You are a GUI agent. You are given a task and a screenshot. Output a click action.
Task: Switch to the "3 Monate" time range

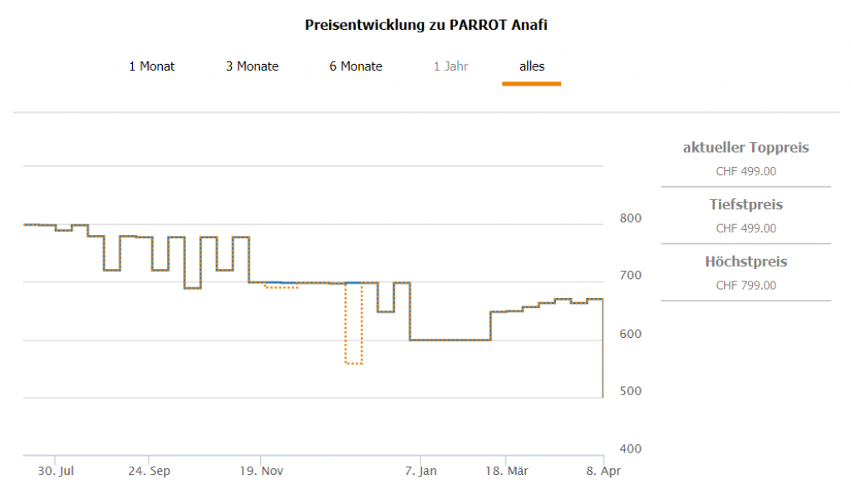pyautogui.click(x=252, y=66)
